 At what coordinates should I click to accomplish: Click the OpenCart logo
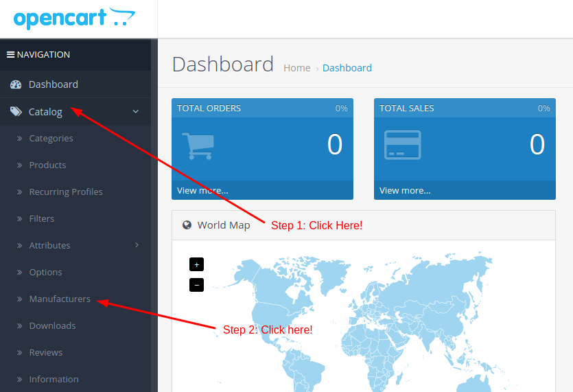click(x=74, y=18)
